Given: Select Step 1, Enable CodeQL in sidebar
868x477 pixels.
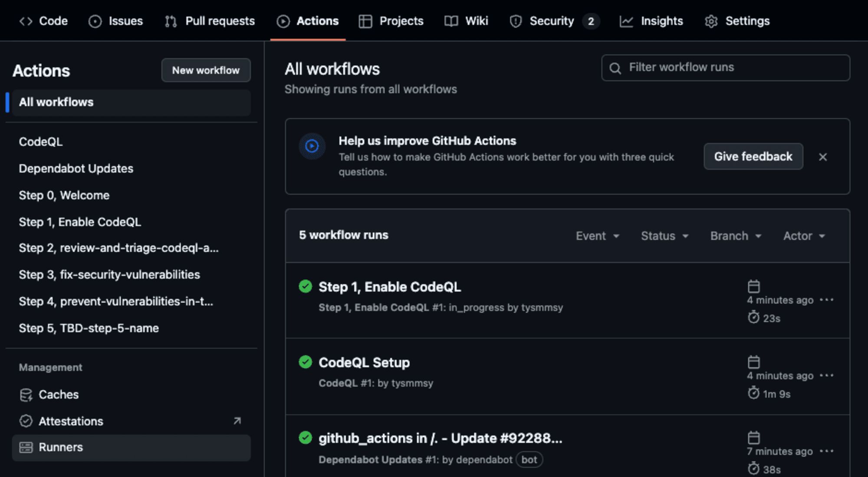Looking at the screenshot, I should tap(80, 222).
